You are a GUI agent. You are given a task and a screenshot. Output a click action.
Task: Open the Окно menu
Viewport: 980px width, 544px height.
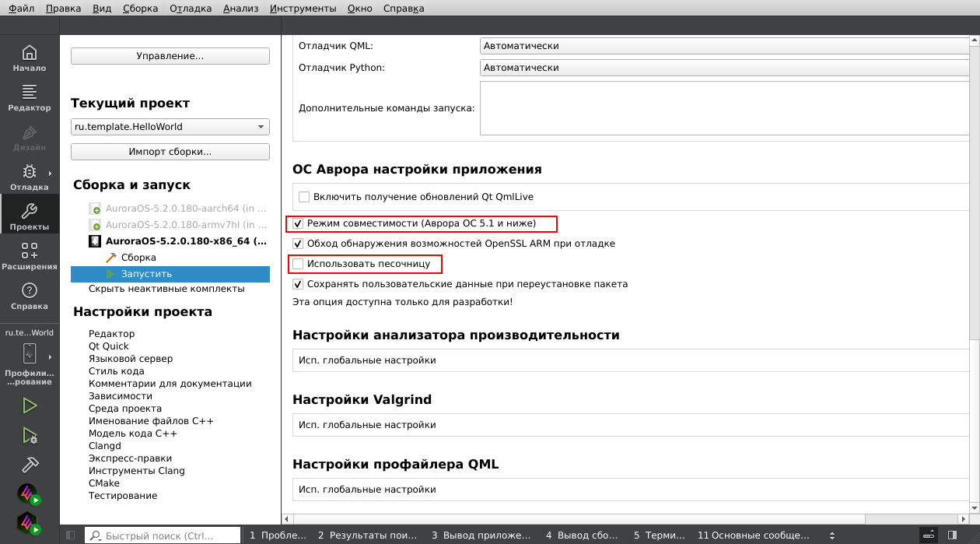(360, 9)
